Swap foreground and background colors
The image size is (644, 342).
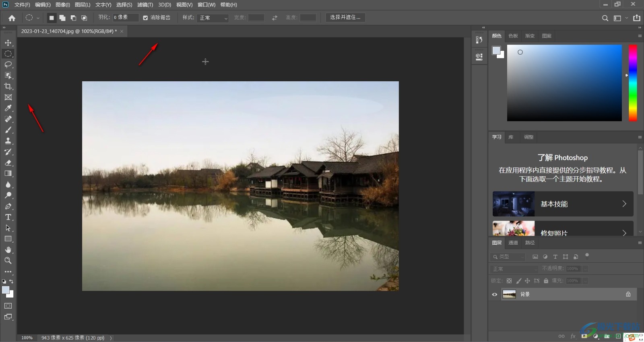[x=11, y=281]
